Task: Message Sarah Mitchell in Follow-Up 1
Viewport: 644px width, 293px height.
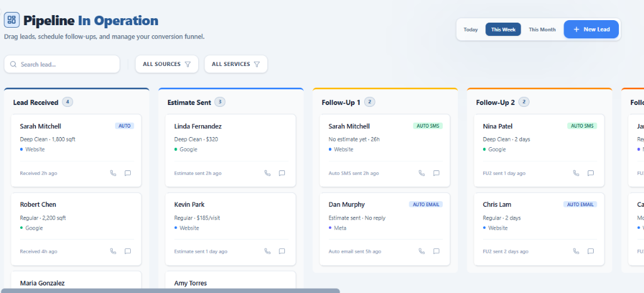Action: tap(436, 173)
